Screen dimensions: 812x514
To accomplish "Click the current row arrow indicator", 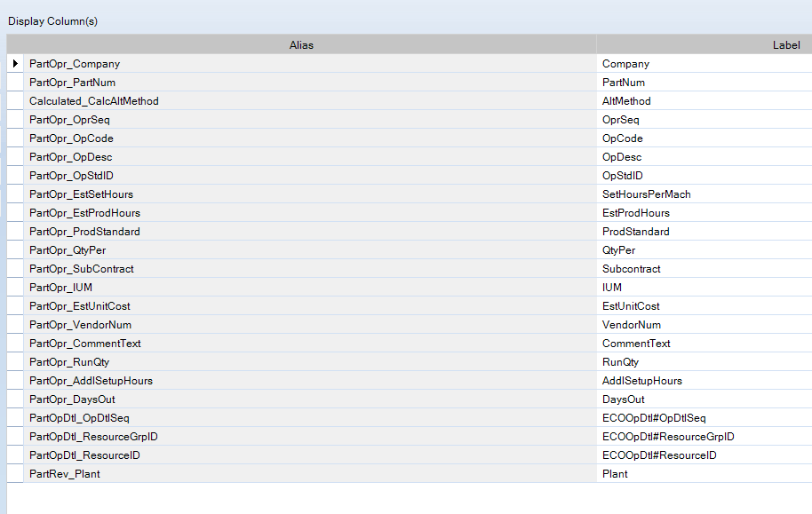I will (15, 64).
